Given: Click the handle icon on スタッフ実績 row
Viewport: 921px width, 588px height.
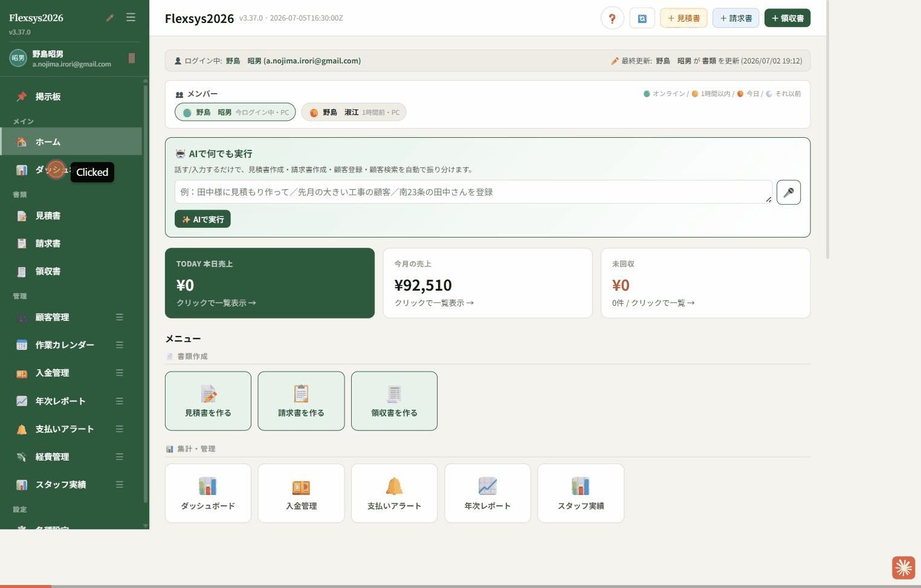Looking at the screenshot, I should (x=120, y=485).
